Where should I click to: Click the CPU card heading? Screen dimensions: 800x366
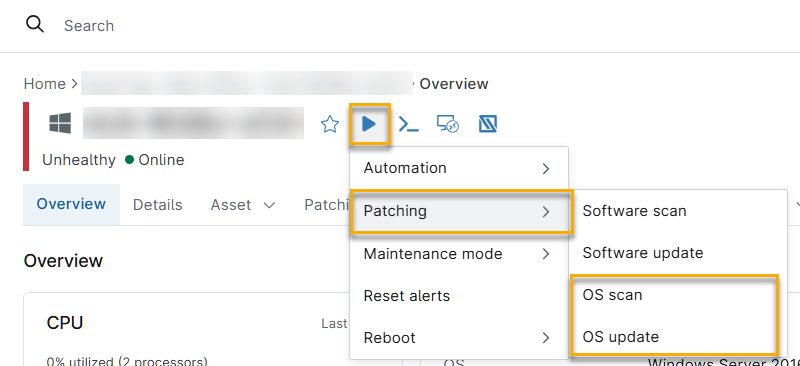[x=65, y=323]
